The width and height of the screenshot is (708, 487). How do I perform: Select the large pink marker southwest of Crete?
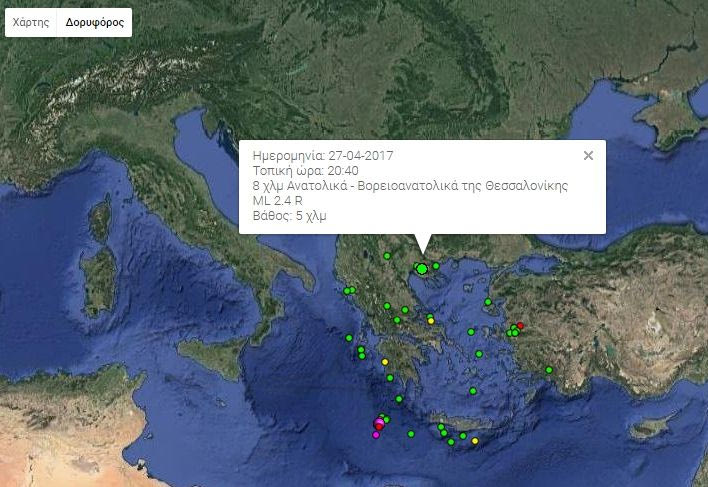click(379, 425)
